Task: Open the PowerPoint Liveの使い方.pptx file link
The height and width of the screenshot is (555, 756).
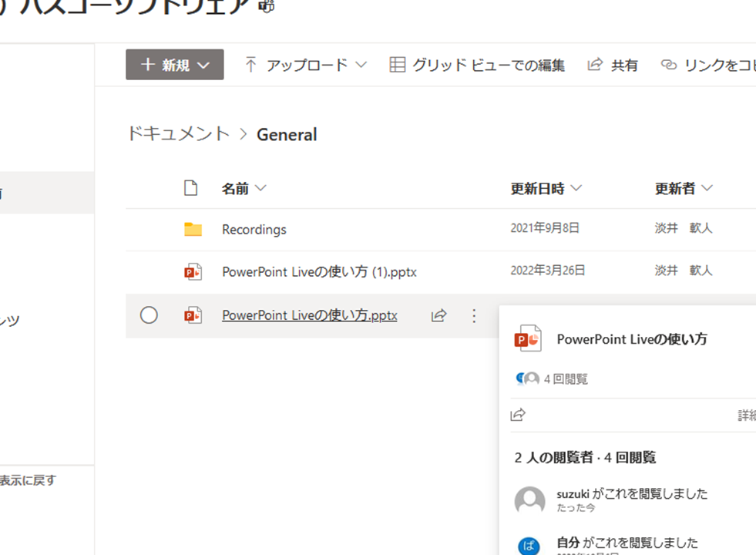Action: [x=309, y=315]
